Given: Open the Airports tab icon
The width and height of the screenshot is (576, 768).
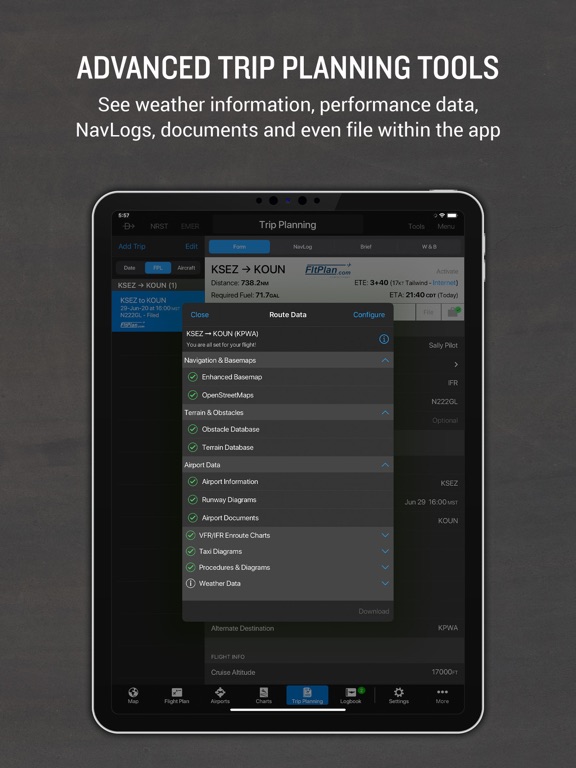Looking at the screenshot, I should [x=220, y=695].
